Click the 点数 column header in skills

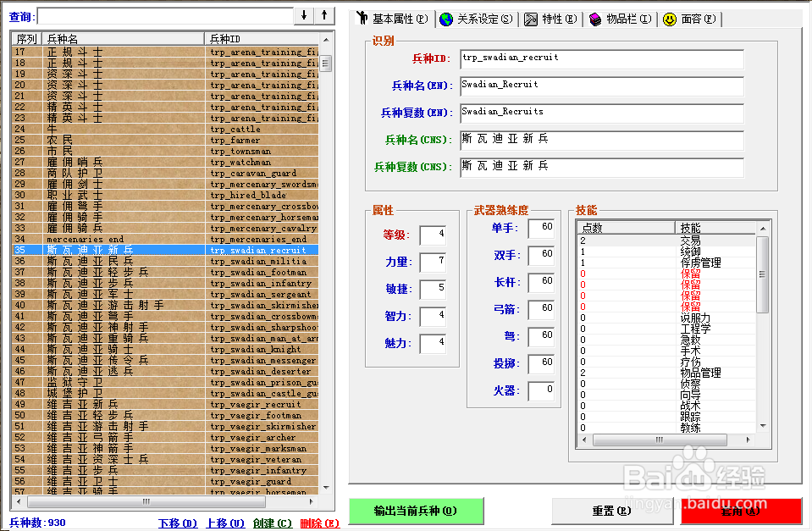point(626,228)
